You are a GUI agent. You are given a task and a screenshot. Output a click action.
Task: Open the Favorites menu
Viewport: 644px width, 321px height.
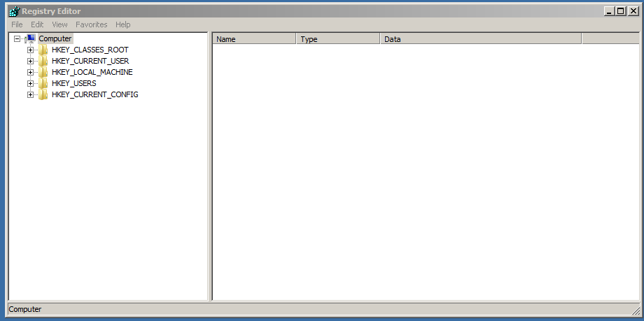click(92, 24)
